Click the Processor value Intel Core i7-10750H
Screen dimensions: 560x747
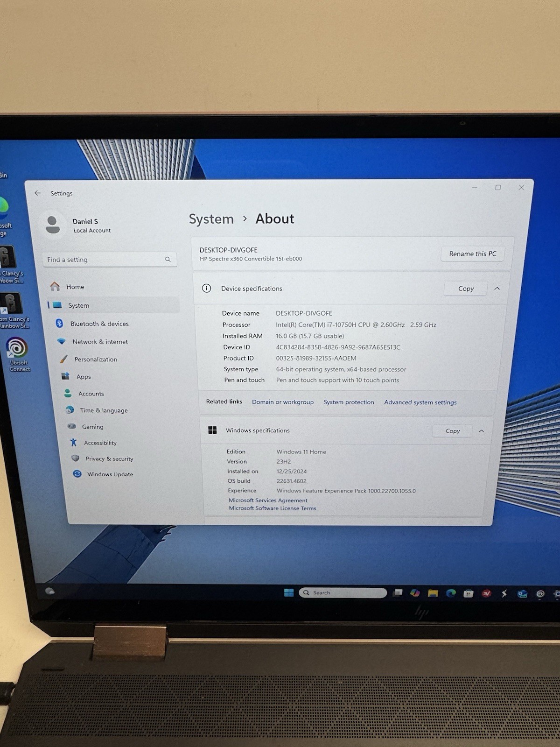(356, 324)
